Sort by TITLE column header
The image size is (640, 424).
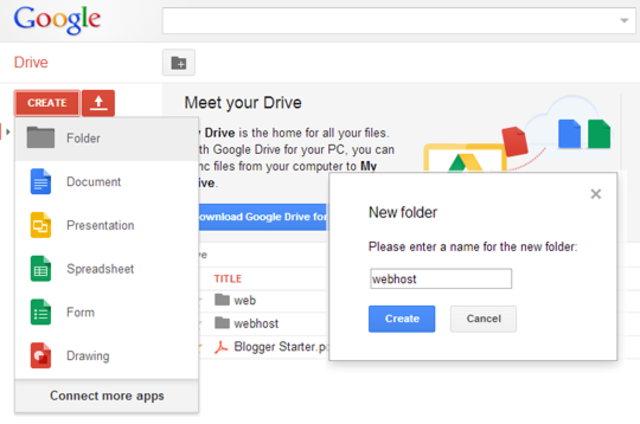coord(228,279)
